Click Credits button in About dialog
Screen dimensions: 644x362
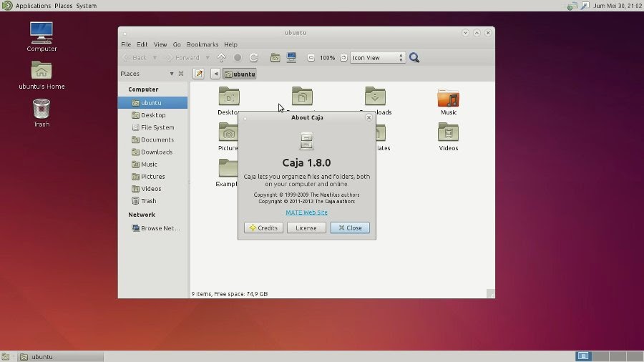point(263,228)
